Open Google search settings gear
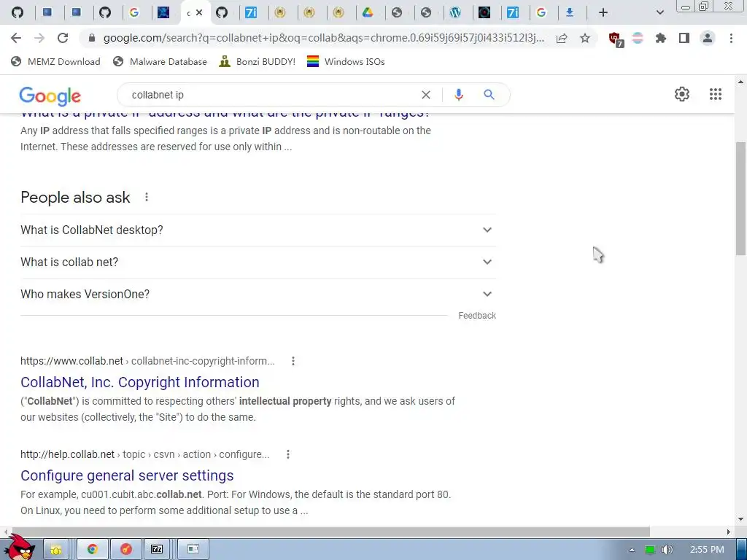 [x=682, y=94]
